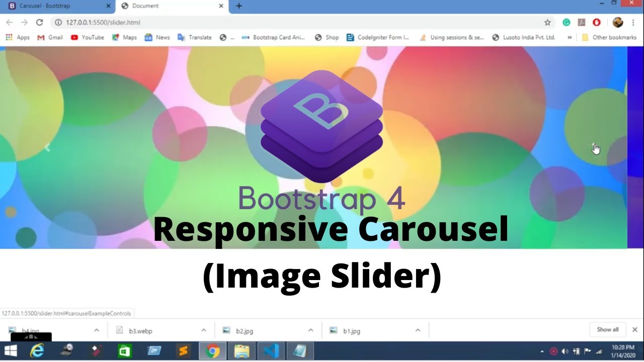Click the carousel previous slide arrow
644x362 pixels.
pos(47,147)
